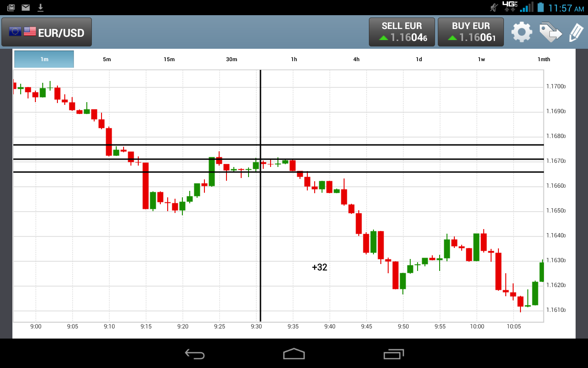Tap the download notification icon
This screenshot has height=368, width=588.
click(40, 7)
